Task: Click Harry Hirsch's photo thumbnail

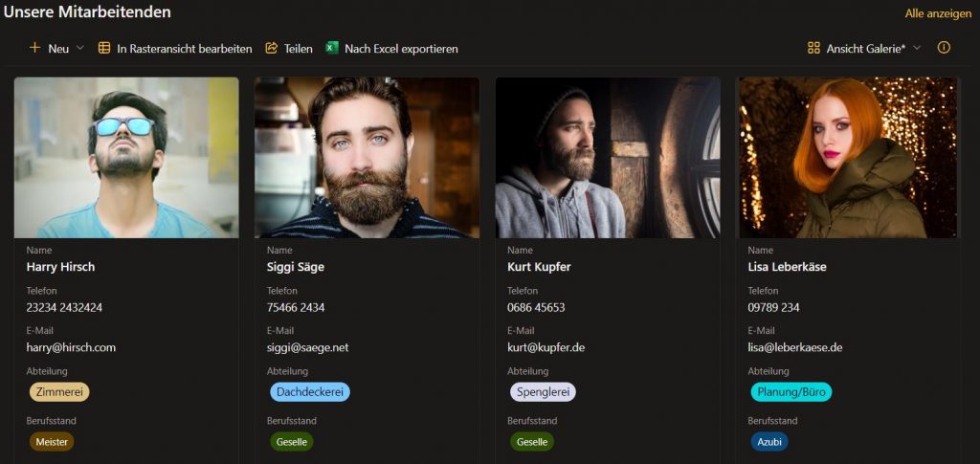Action: (x=126, y=157)
